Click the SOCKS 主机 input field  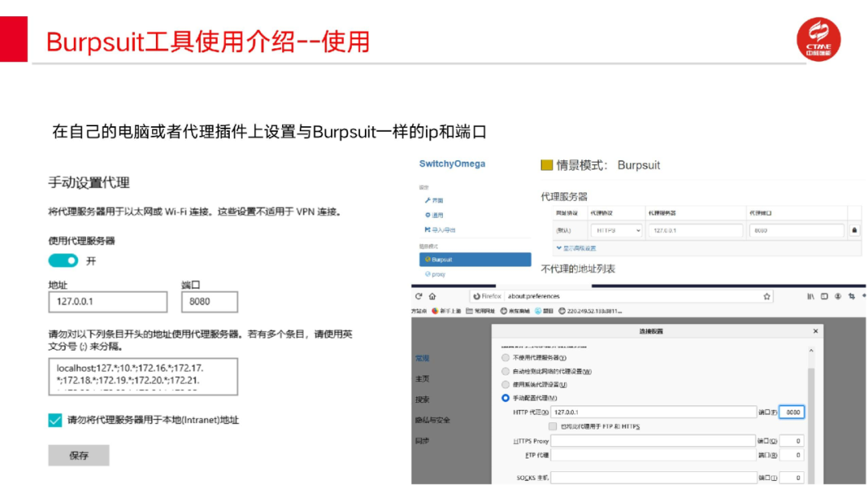[653, 478]
